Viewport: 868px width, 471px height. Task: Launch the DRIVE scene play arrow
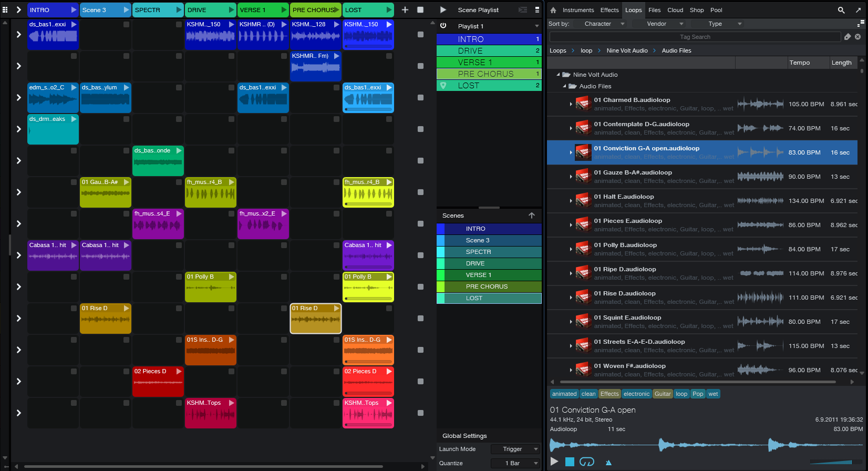pos(231,10)
